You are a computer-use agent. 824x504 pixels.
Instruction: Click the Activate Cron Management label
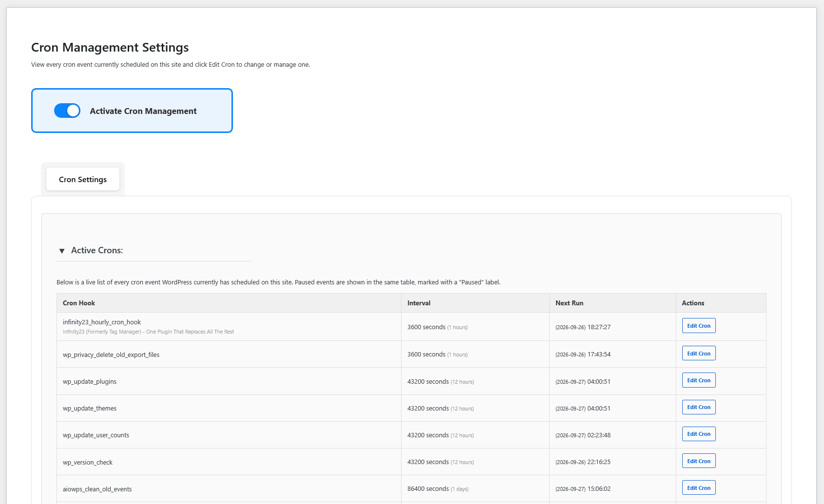[143, 111]
